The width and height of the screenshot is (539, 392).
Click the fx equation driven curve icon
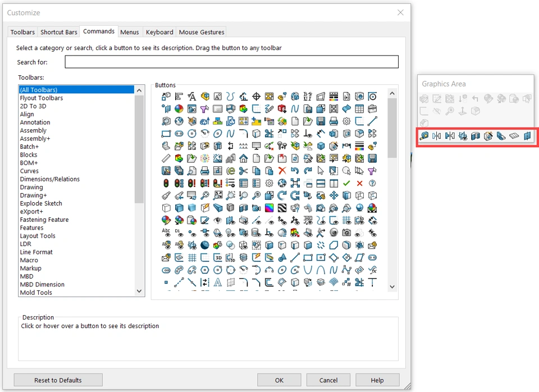372,270
